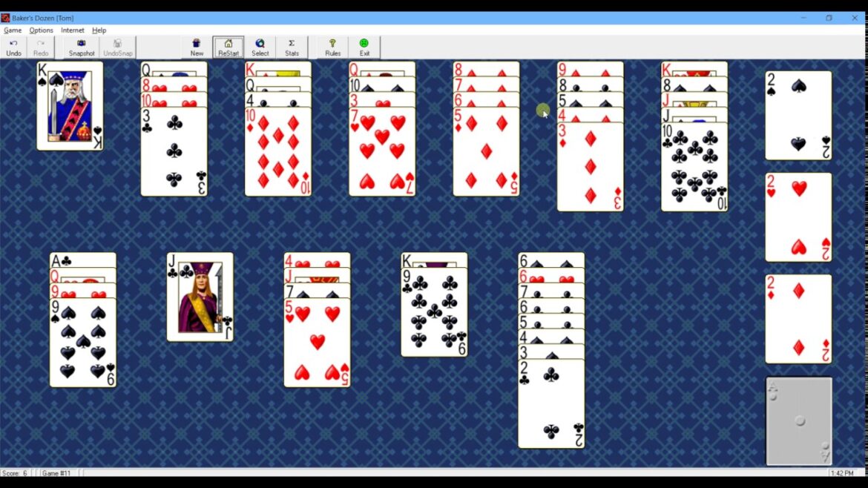
Task: Take a Snapshot of the current game
Action: (80, 46)
